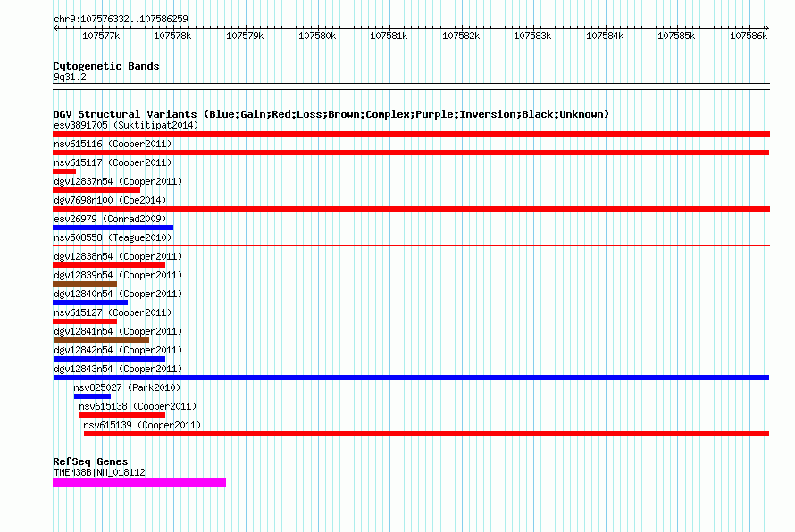Viewport: 795px width, 532px height.
Task: Click the right arrow of the ruler
Action: point(766,29)
